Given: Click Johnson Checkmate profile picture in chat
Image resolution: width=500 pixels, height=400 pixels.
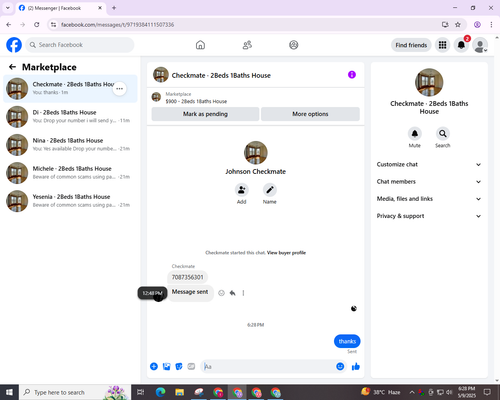Looking at the screenshot, I should 256,153.
